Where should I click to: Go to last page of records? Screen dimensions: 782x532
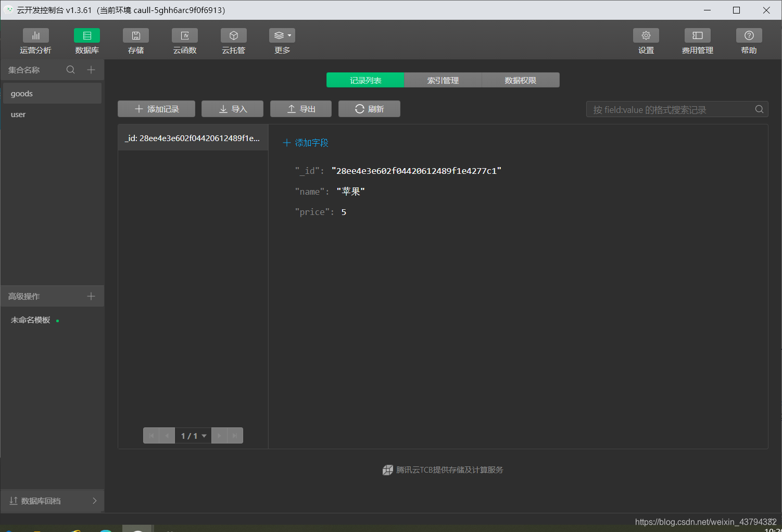pyautogui.click(x=235, y=436)
